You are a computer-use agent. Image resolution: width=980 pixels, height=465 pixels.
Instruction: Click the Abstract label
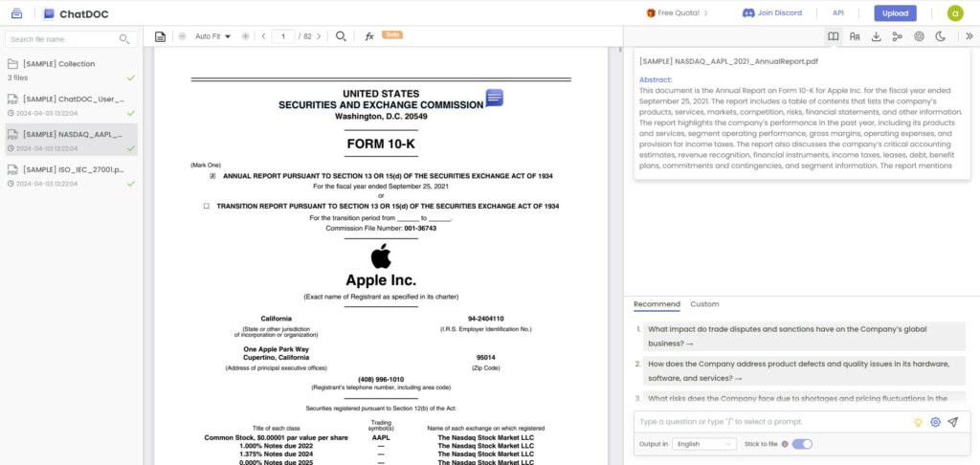pos(655,79)
